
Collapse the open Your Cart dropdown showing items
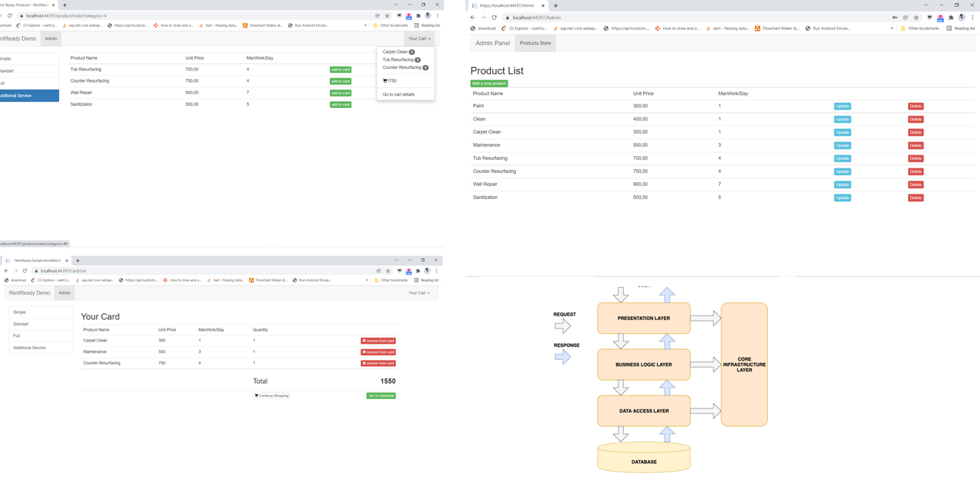pos(419,38)
